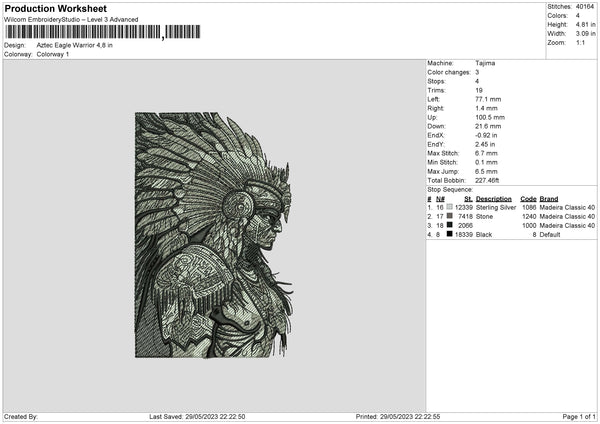
Task: Click the Brand column header
Action: coord(549,198)
